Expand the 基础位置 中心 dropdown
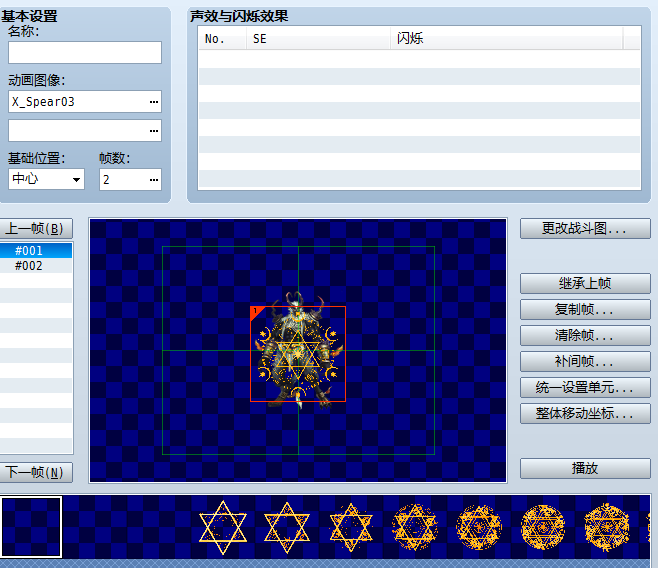 (76, 180)
